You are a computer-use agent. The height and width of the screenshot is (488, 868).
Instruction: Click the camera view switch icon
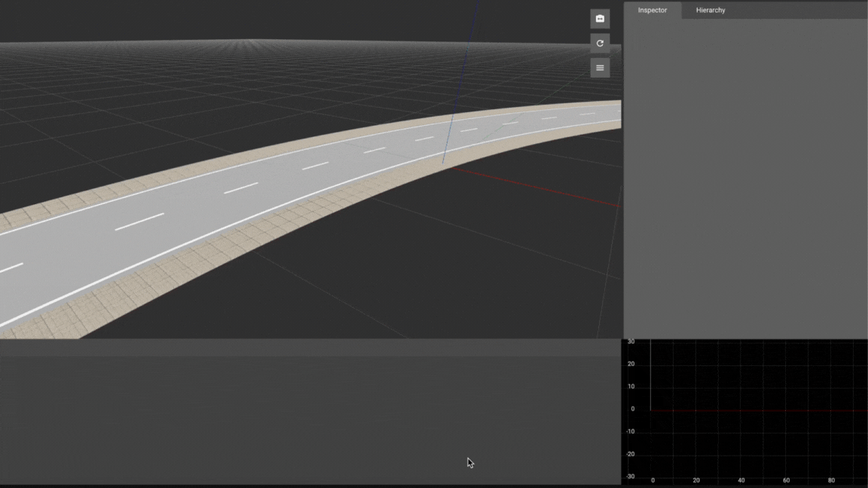(600, 19)
